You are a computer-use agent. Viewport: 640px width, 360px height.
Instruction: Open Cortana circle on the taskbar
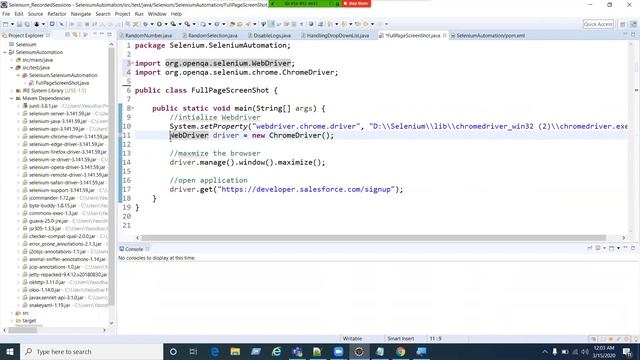tap(173, 351)
